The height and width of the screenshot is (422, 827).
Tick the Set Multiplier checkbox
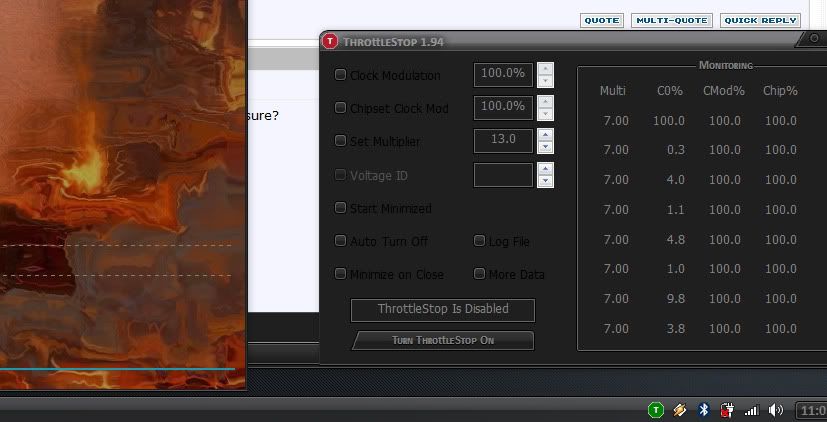coord(340,141)
